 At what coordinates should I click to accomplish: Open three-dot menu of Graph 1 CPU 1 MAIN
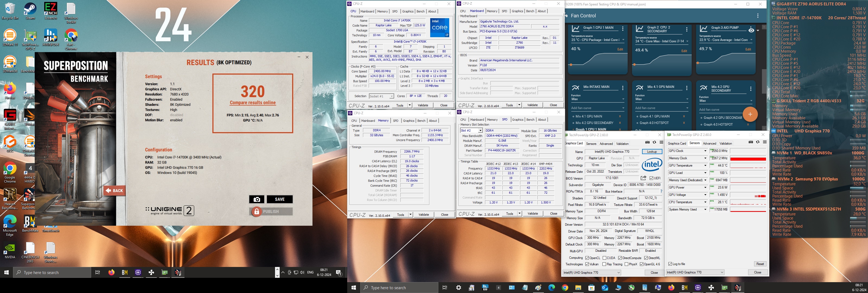(623, 29)
